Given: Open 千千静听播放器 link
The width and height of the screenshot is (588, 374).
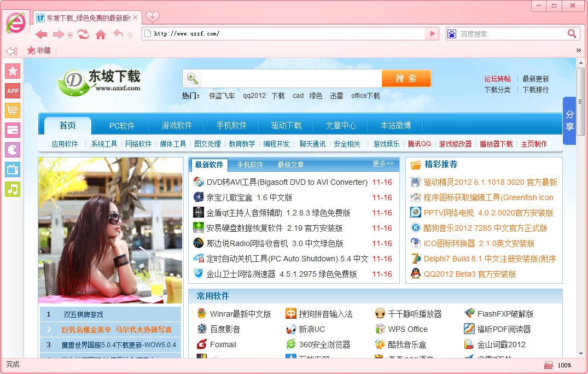Looking at the screenshot, I should pyautogui.click(x=415, y=314).
